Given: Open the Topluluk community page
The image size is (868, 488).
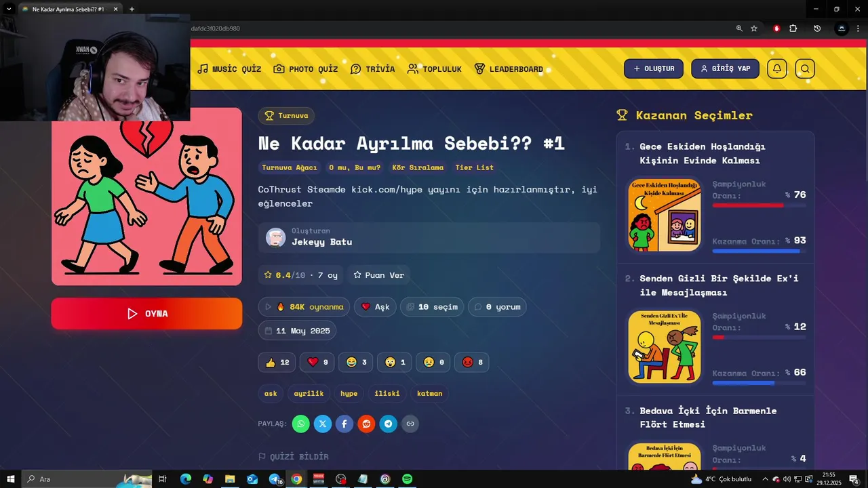Looking at the screenshot, I should [x=435, y=69].
